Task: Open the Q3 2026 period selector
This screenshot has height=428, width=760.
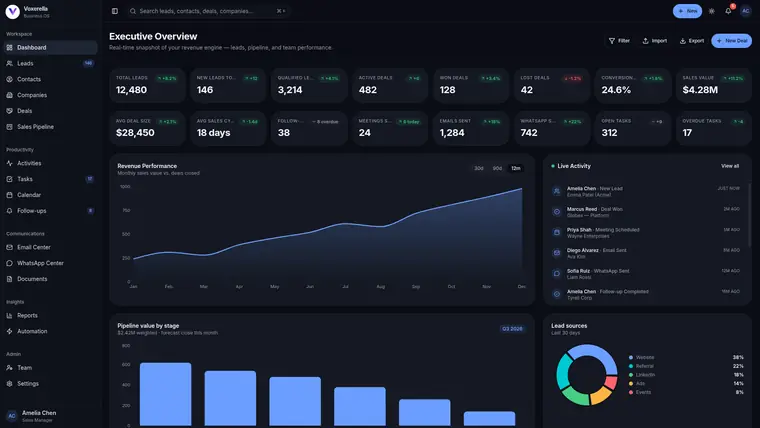Action: click(512, 329)
